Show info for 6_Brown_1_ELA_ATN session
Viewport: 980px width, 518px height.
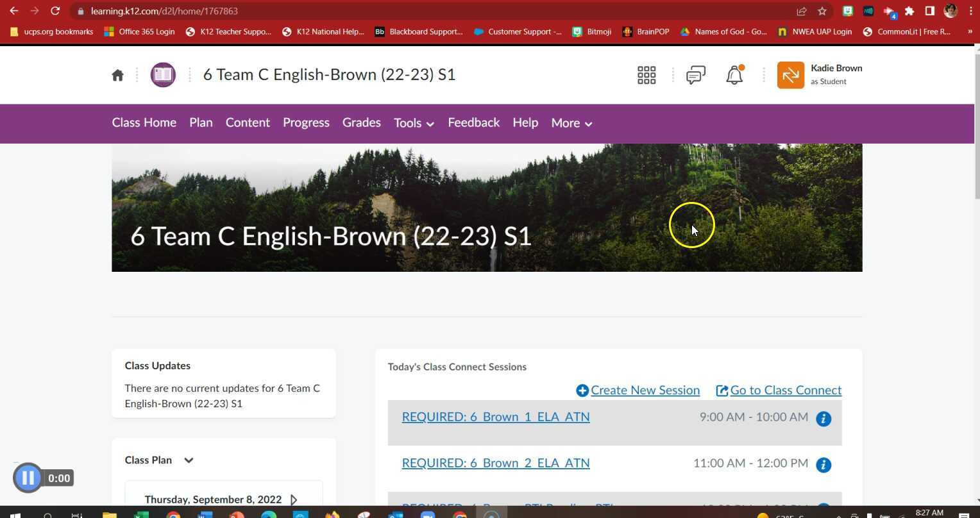(x=824, y=419)
